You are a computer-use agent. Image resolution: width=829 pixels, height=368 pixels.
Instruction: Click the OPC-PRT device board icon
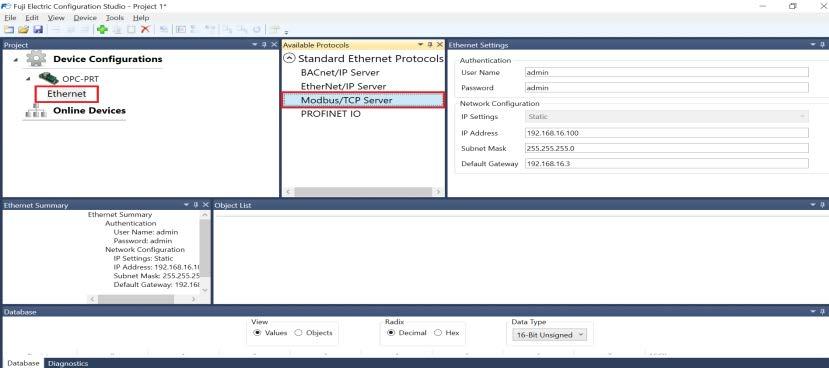click(49, 78)
